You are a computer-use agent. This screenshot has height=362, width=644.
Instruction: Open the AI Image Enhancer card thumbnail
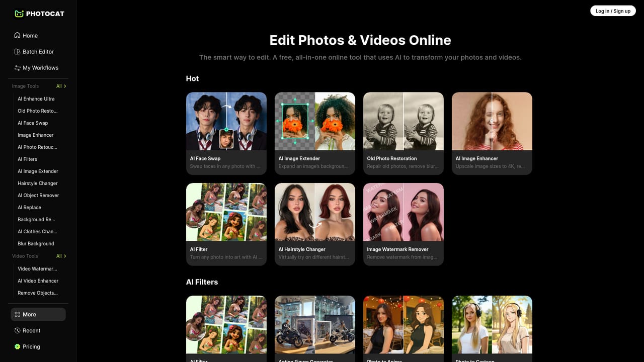pyautogui.click(x=492, y=121)
